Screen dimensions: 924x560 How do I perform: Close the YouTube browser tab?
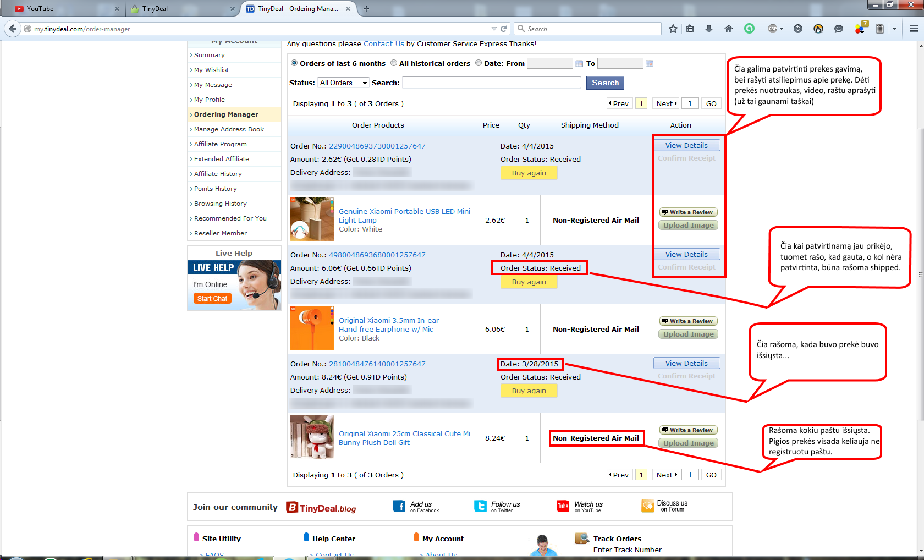pos(117,9)
